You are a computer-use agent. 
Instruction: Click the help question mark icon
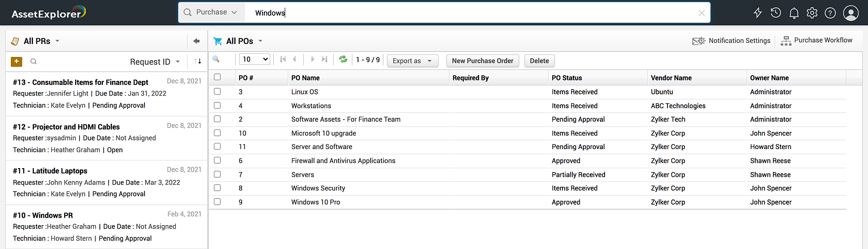coord(830,13)
